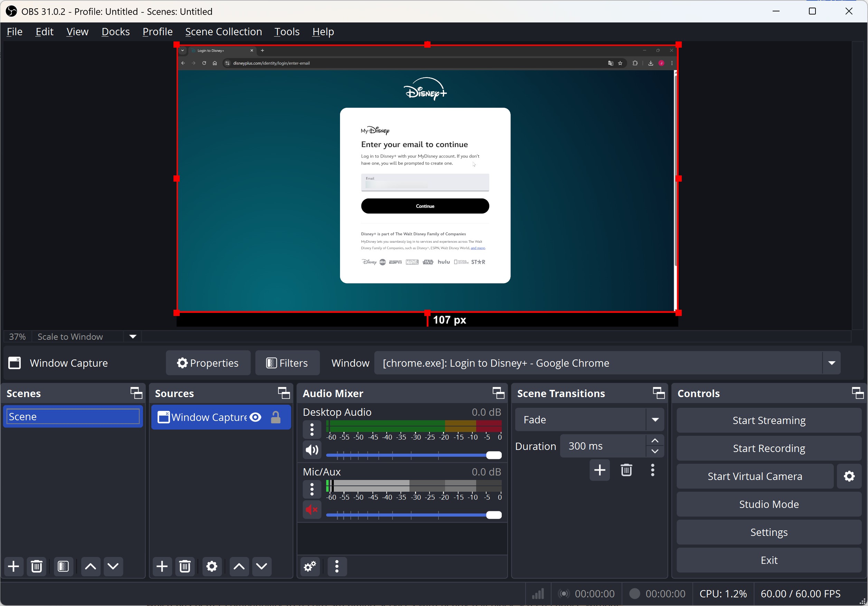Adjust Mic/Aux volume slider
Image resolution: width=868 pixels, height=606 pixels.
pyautogui.click(x=414, y=515)
